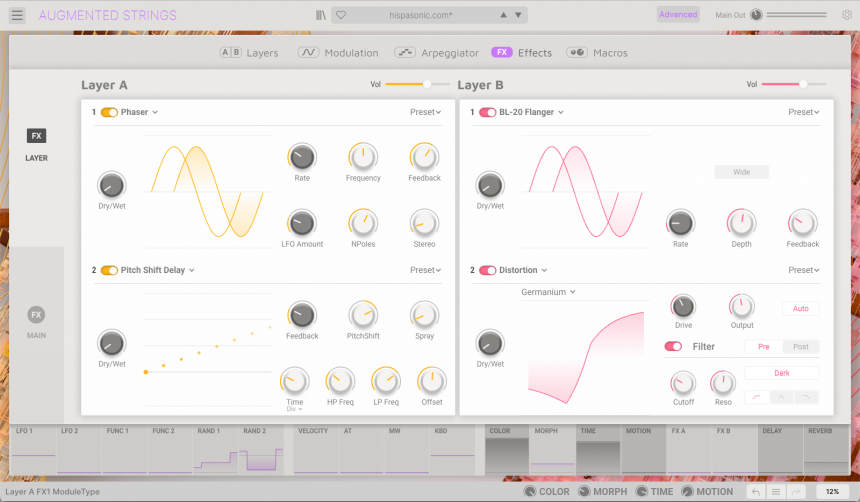Click the TIME macro knob in status bar
860x502 pixels.
click(x=642, y=492)
